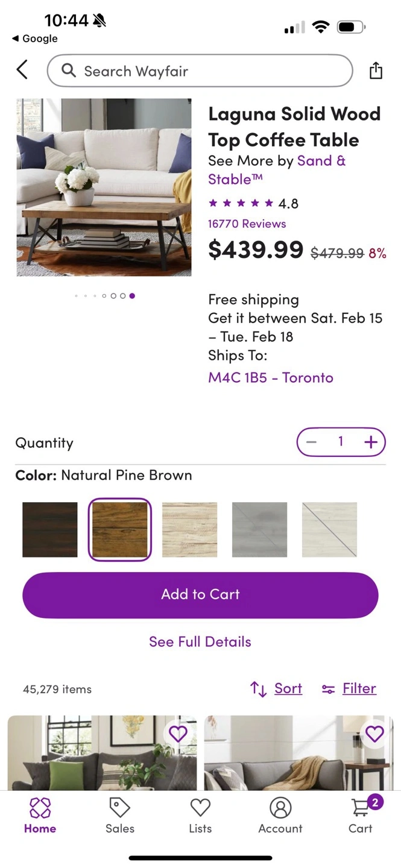The height and width of the screenshot is (868, 401).
Task: Tap the share icon
Action: (x=376, y=71)
